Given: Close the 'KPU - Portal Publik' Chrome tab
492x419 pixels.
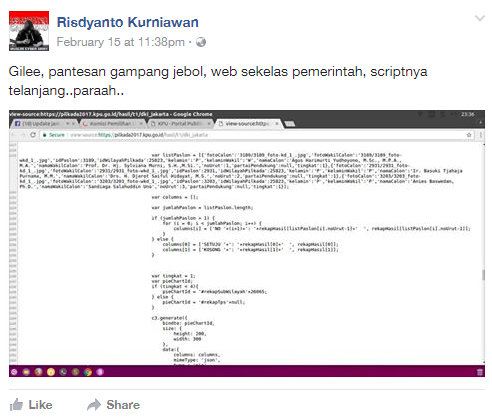Looking at the screenshot, I should coord(209,124).
